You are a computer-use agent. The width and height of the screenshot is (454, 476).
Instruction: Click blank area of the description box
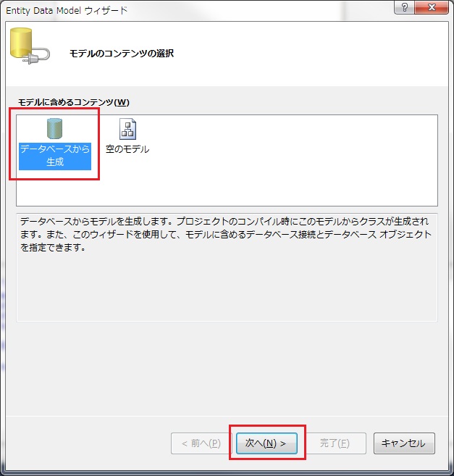point(227,287)
